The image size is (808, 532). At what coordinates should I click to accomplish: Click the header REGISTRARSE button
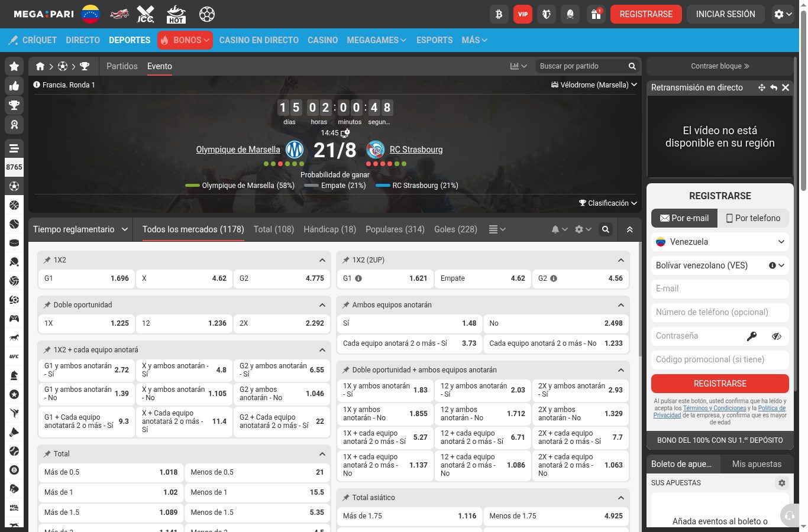(x=646, y=14)
